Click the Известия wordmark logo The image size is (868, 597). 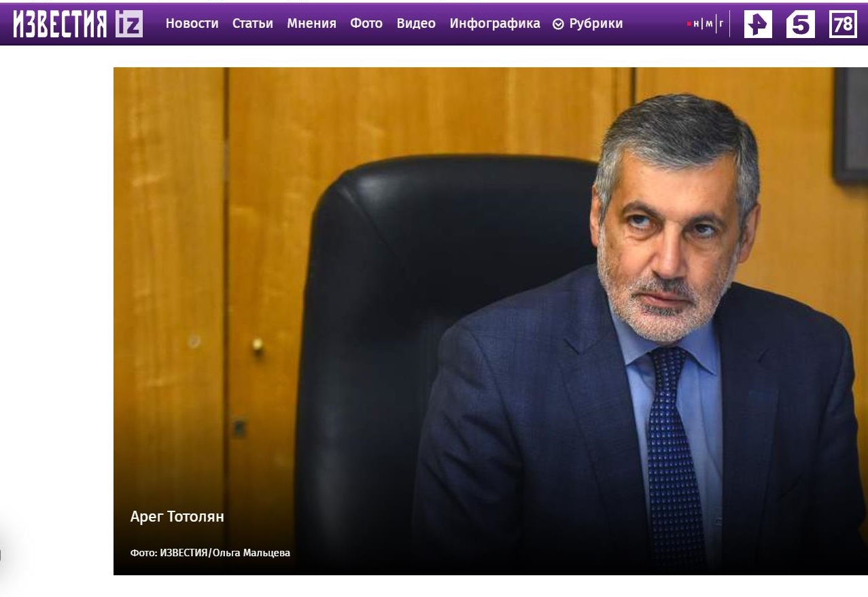(x=60, y=24)
